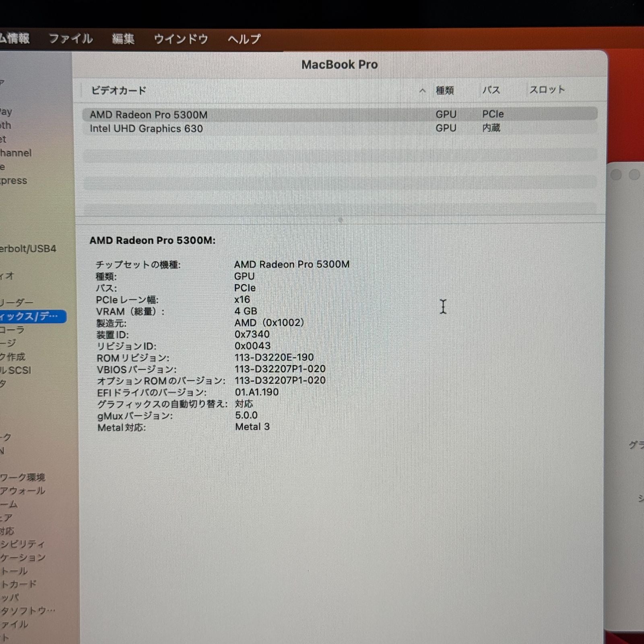Select the ネットワーク環境 sidebar item
Viewport: 644px width, 644px height.
23,477
